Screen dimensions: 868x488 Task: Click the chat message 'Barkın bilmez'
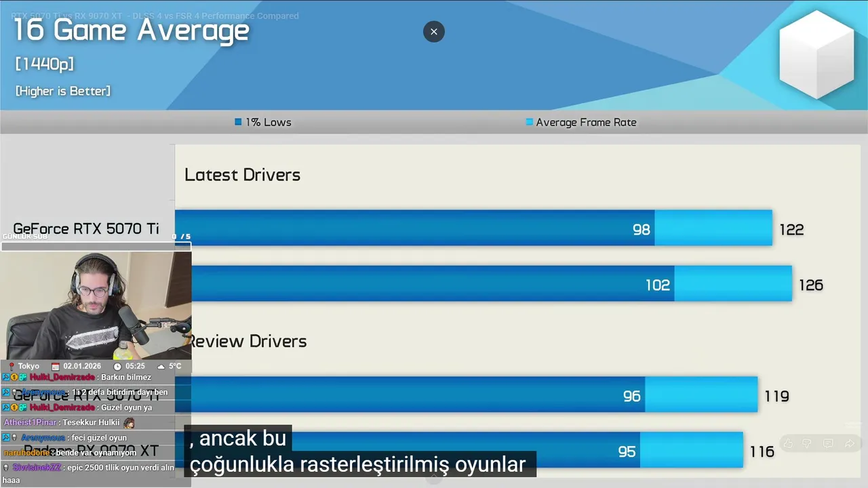click(126, 378)
